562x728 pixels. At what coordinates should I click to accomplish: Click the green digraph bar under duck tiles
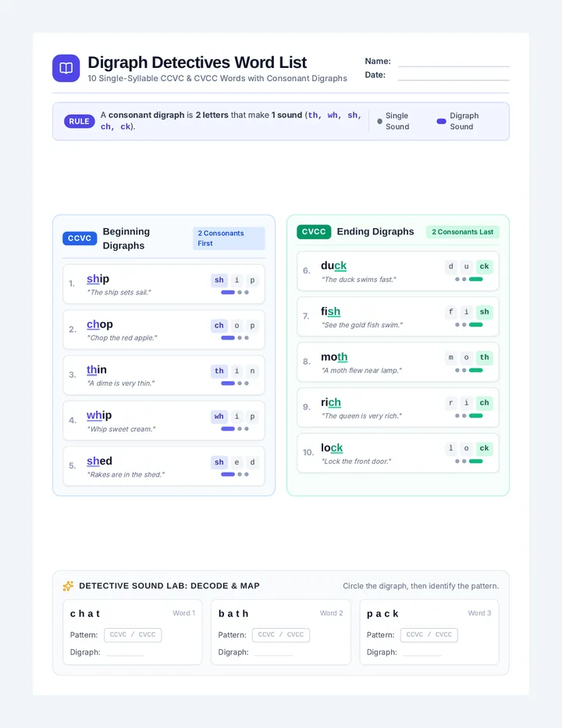tap(475, 280)
